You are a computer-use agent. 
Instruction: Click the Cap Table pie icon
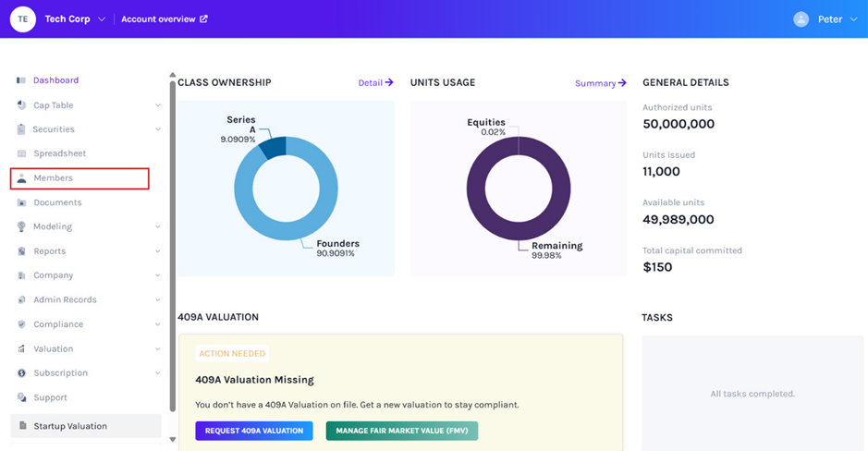21,105
